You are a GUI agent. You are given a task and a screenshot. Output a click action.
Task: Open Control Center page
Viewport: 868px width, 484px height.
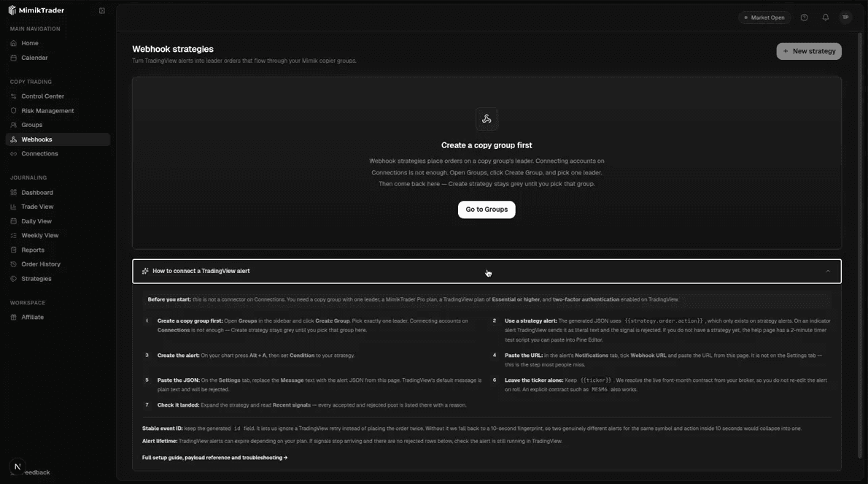pos(58,96)
